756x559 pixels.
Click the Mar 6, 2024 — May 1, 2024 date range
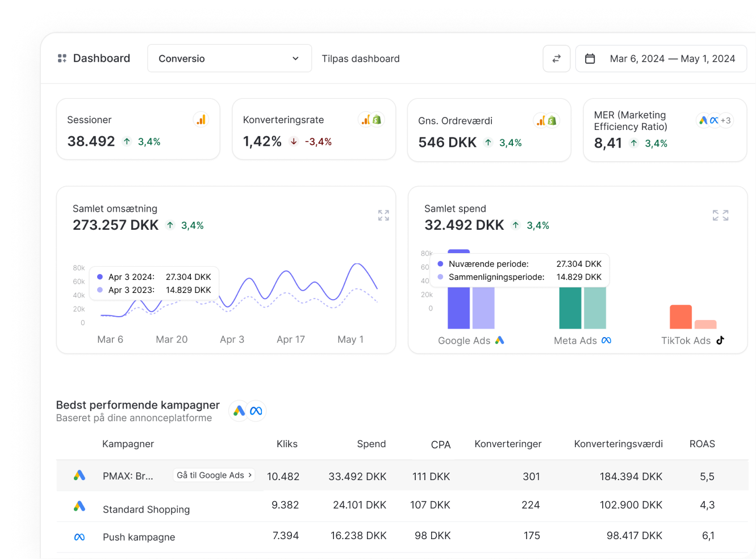pos(673,58)
